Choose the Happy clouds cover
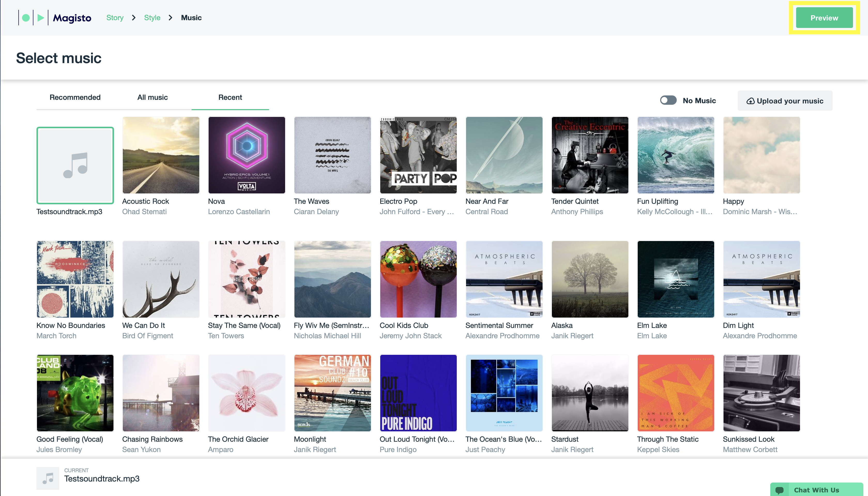 point(761,155)
